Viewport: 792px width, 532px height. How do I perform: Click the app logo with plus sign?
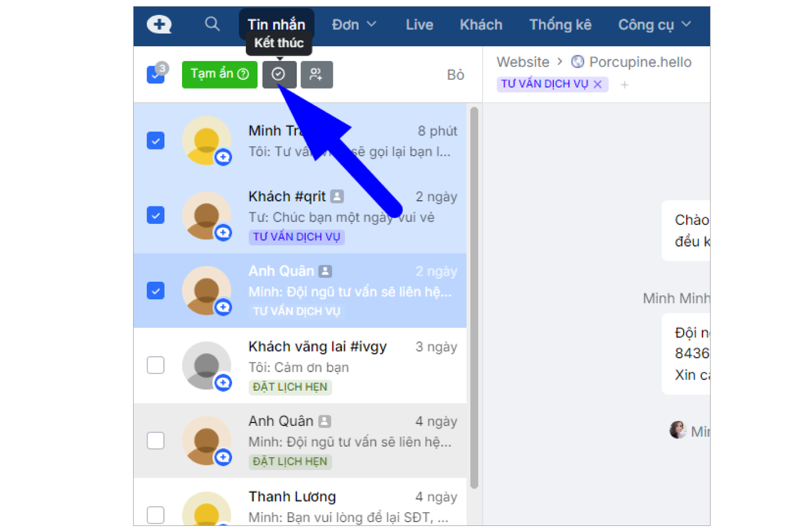[x=159, y=24]
